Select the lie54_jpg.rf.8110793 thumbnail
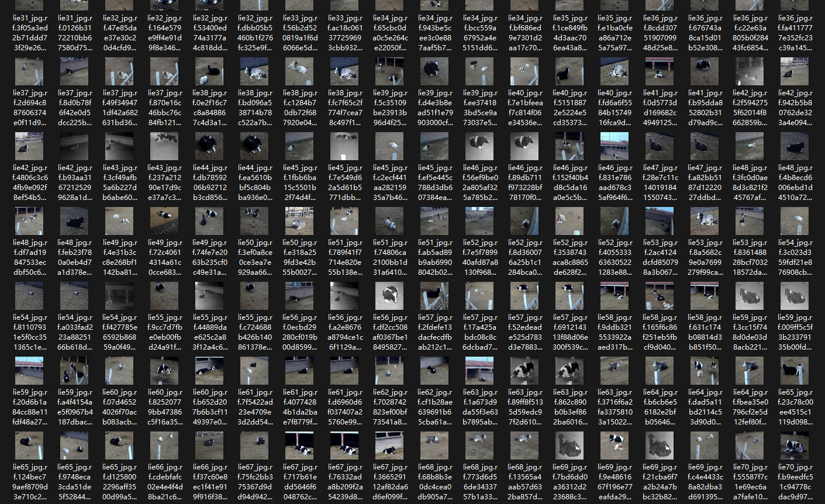 29,296
